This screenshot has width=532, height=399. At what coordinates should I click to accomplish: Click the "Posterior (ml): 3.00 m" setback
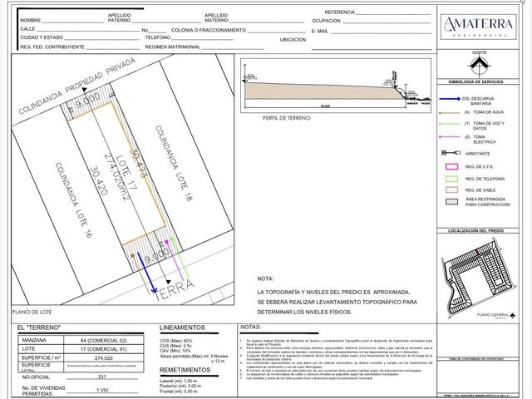click(x=180, y=386)
